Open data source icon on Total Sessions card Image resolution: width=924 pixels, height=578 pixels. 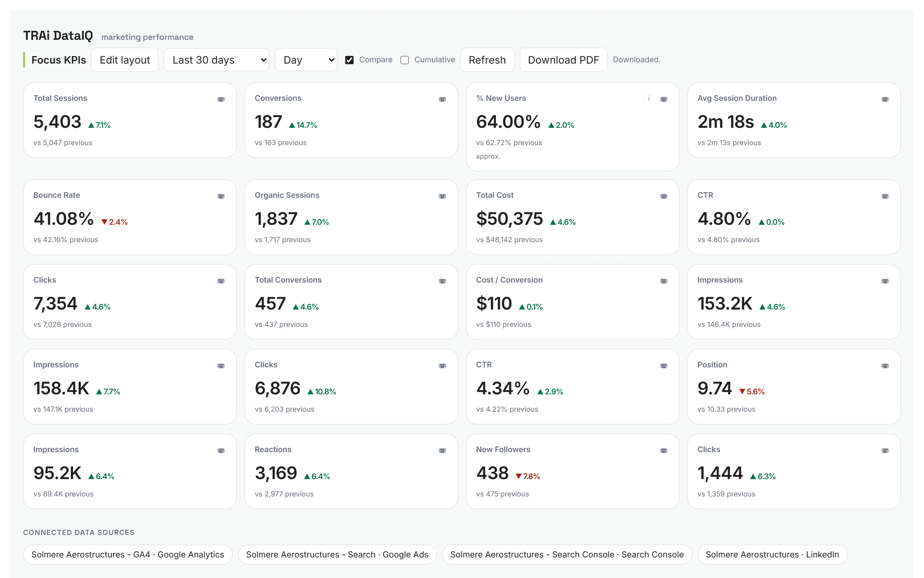[221, 100]
